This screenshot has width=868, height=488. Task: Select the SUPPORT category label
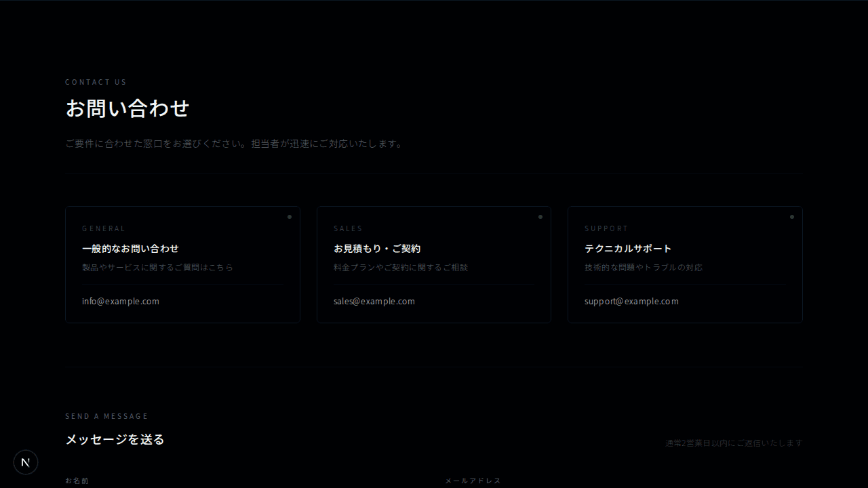click(x=606, y=228)
